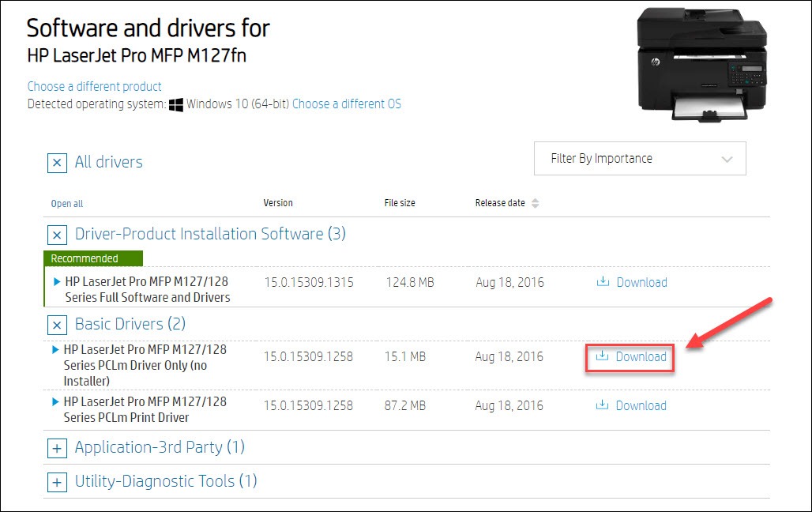Screen dimensions: 812x512
Task: Click the HP LaserJet printer product image
Action: [x=703, y=63]
